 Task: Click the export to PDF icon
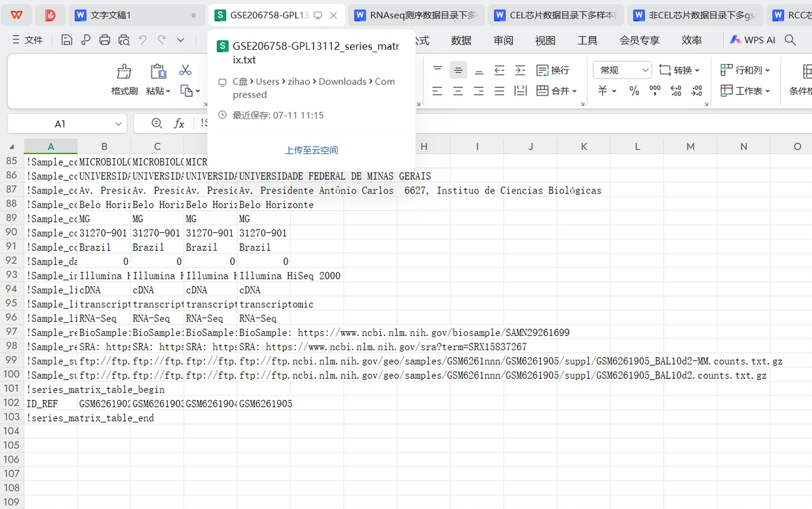(x=85, y=40)
